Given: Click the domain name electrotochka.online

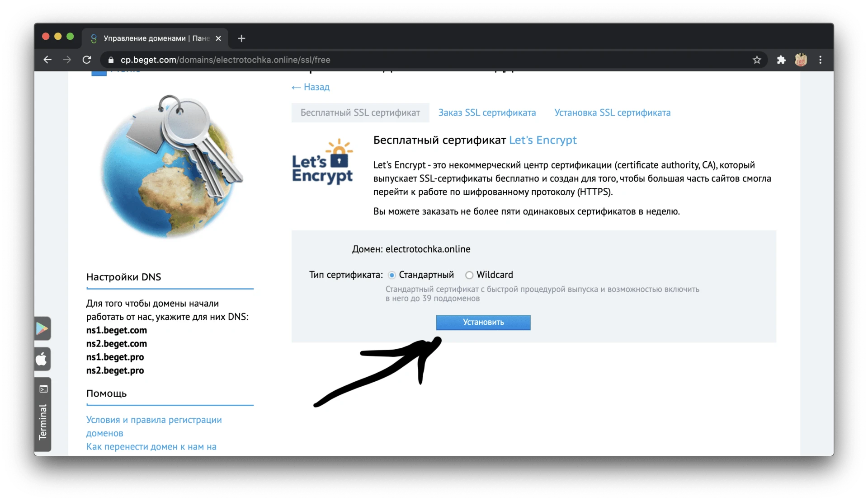Looking at the screenshot, I should [428, 249].
